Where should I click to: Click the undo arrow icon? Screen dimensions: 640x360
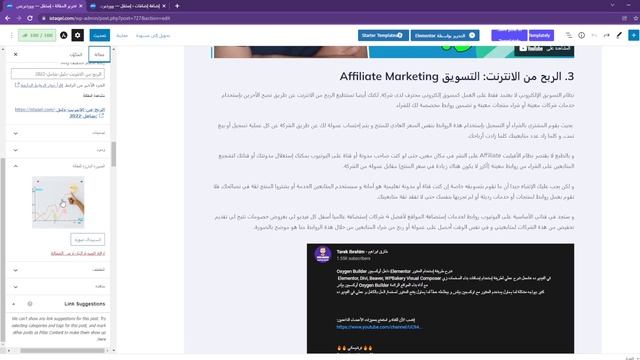click(594, 36)
